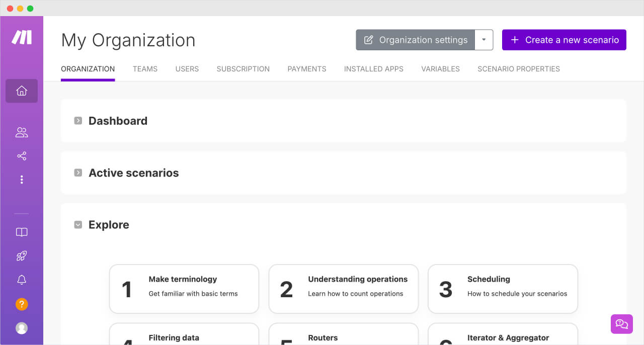Select the Home icon in the sidebar

tap(21, 91)
